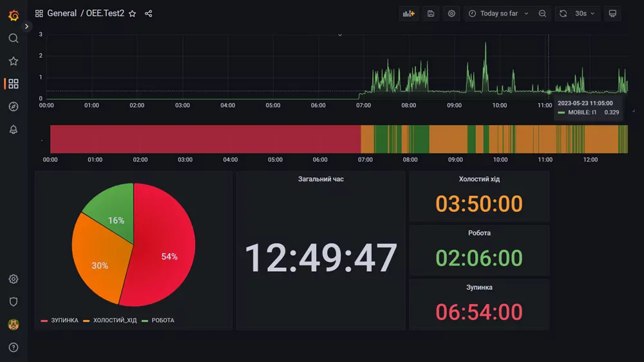The width and height of the screenshot is (644, 362).
Task: Click the 03:50:00 idle time value
Action: tap(479, 204)
